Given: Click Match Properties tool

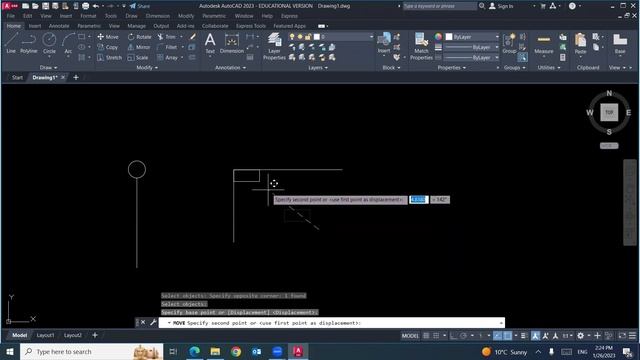Looking at the screenshot, I should coord(421,47).
